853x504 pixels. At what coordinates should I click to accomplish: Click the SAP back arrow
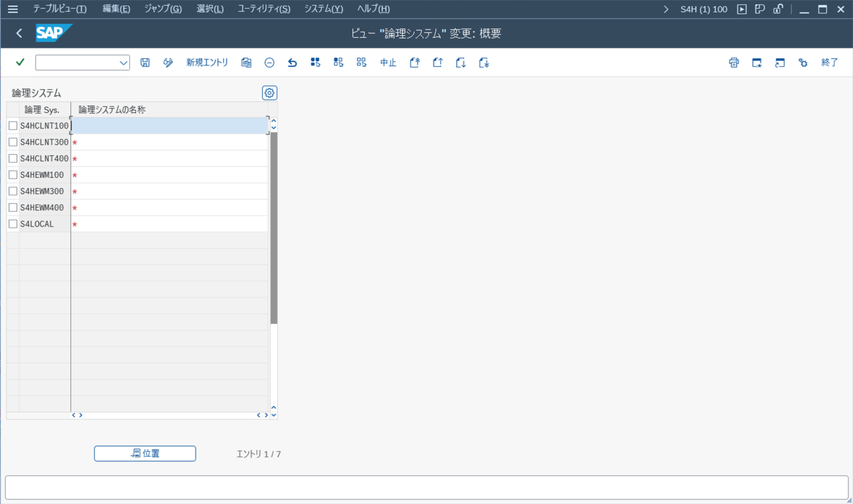tap(19, 33)
